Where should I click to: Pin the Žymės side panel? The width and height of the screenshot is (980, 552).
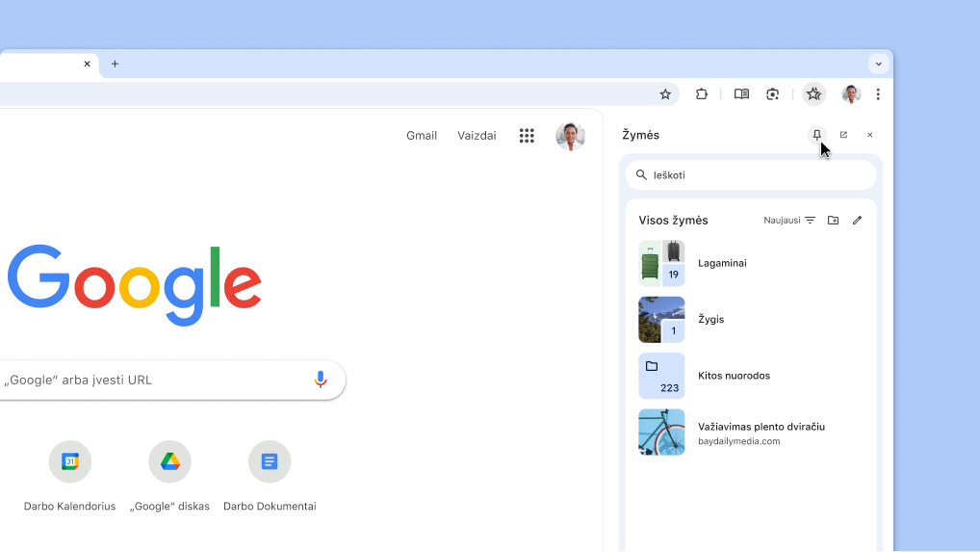pos(817,135)
